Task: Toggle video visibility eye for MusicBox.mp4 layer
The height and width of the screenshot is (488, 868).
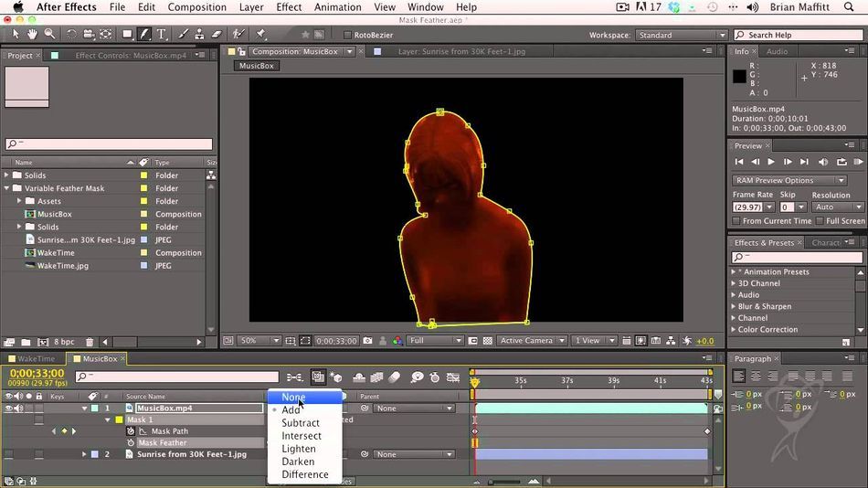Action: (8, 408)
